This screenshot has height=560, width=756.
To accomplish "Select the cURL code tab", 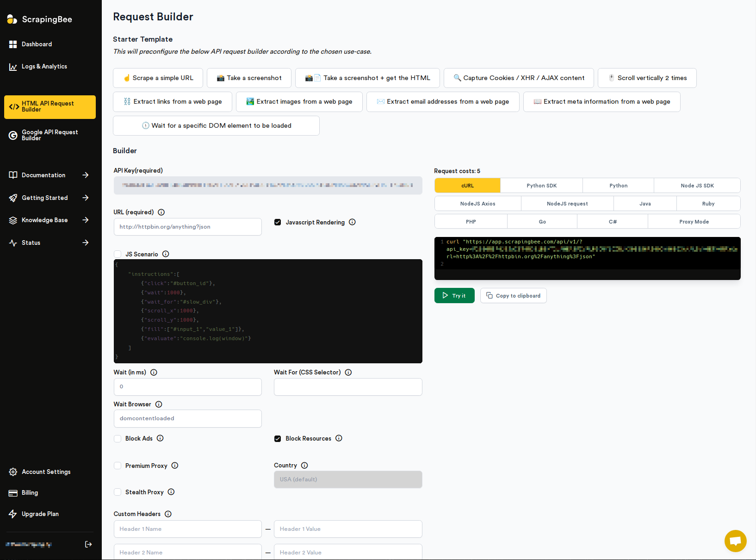I will 467,186.
